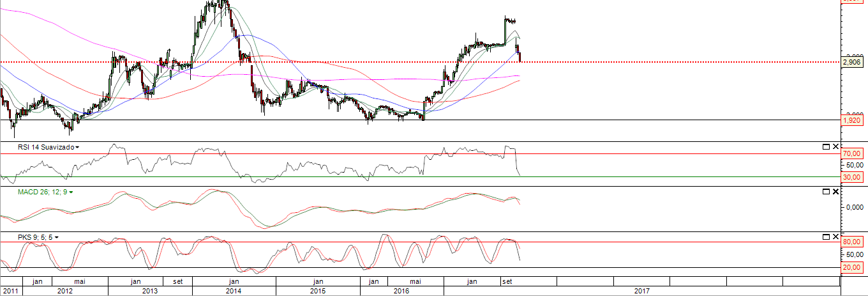Maximize the MACD indicator panel

pyautogui.click(x=826, y=192)
